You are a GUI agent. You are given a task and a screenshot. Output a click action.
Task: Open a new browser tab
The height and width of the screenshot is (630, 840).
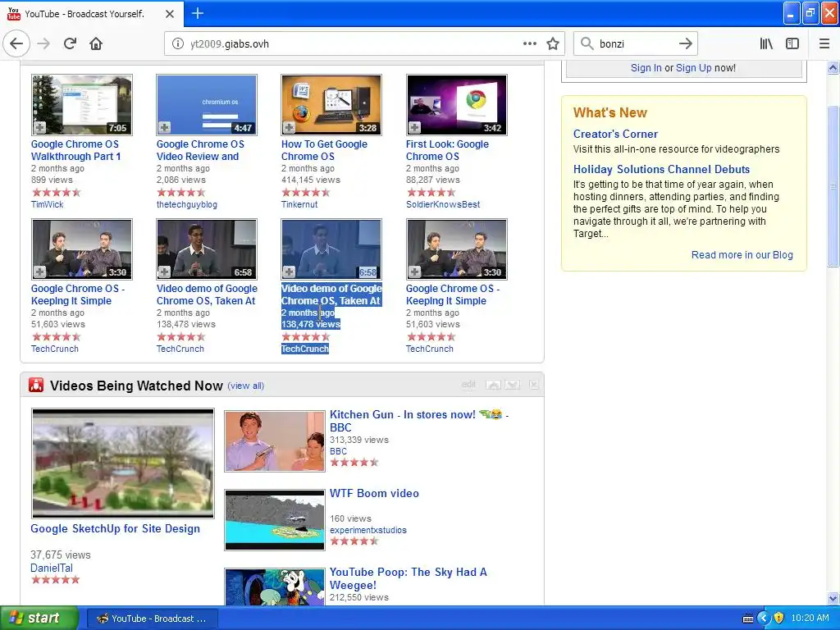pos(198,13)
